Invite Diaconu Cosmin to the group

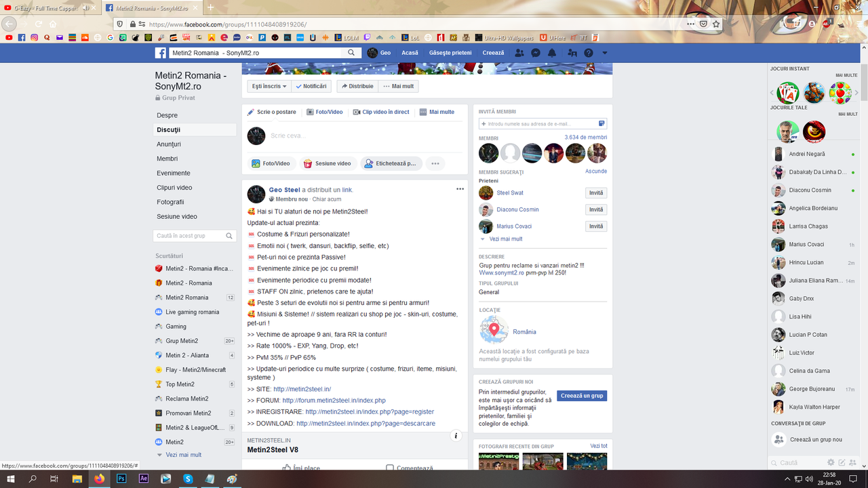[x=596, y=209]
